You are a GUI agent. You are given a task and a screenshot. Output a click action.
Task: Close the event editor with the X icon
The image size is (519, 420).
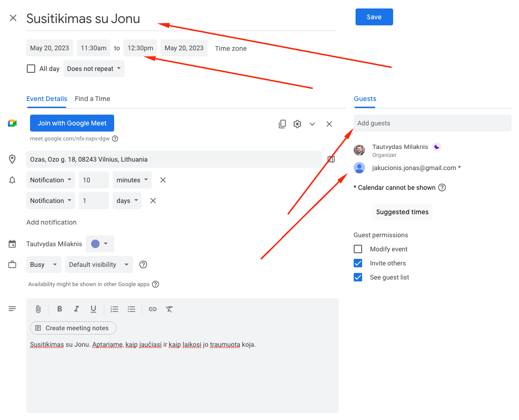(x=13, y=18)
